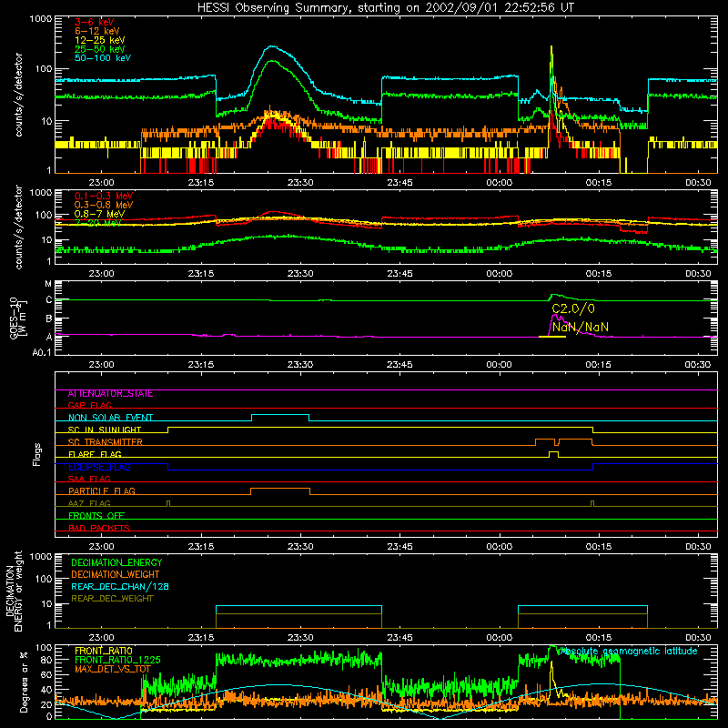Select the 00:30 tick under the decimation panel
Image resolution: width=728 pixels, height=728 pixels.
coord(698,638)
